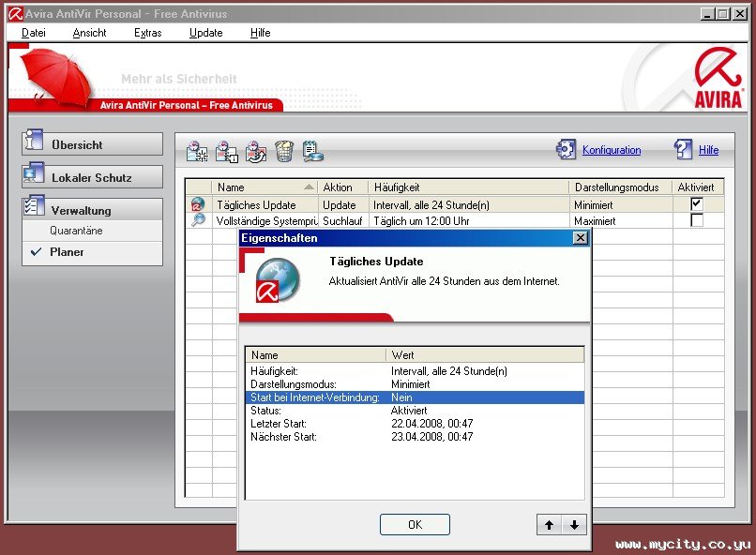The height and width of the screenshot is (555, 756).
Task: Sort by the Aktiviert column header
Action: 698,187
